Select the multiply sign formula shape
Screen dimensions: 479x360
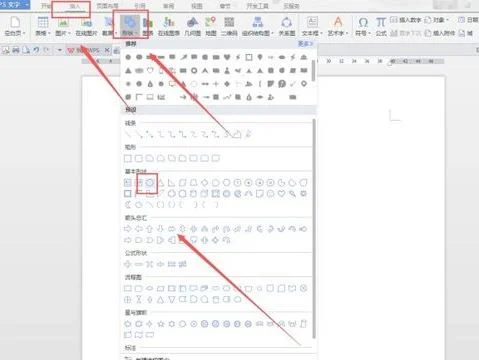150,264
